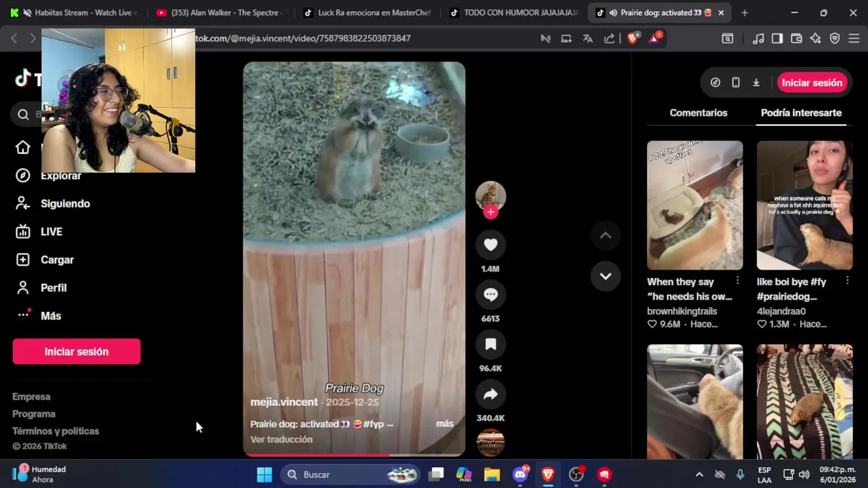Viewport: 868px width, 488px height.
Task: Switch to Habiitas Stream browser tab
Action: pos(75,12)
